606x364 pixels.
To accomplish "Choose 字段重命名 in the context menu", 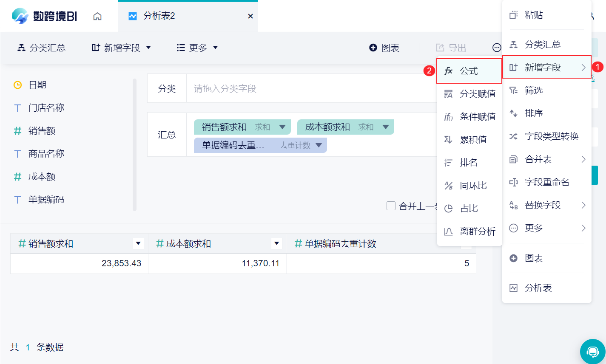I will point(547,182).
